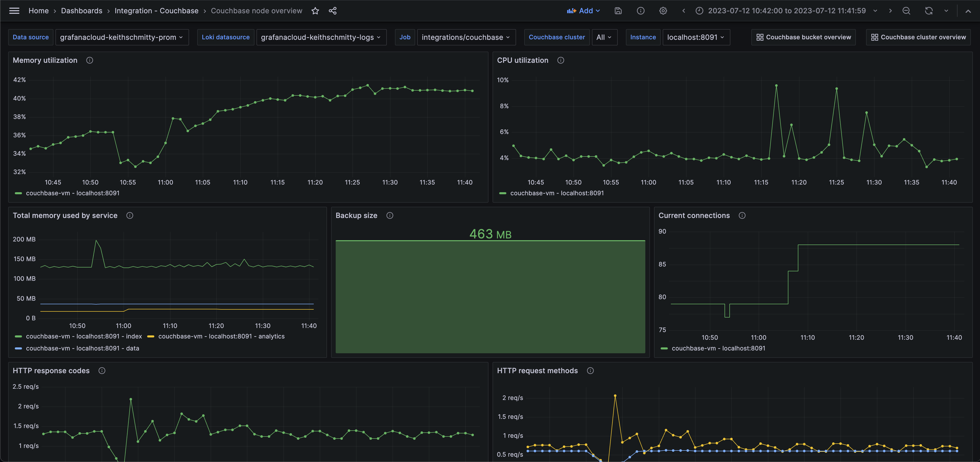Zoom out the time range
The width and height of the screenshot is (980, 462).
pyautogui.click(x=907, y=11)
